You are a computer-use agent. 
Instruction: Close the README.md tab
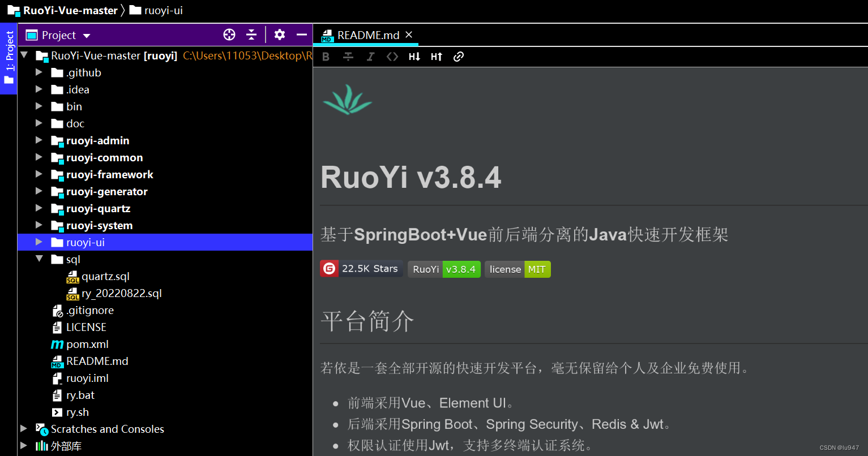[409, 35]
